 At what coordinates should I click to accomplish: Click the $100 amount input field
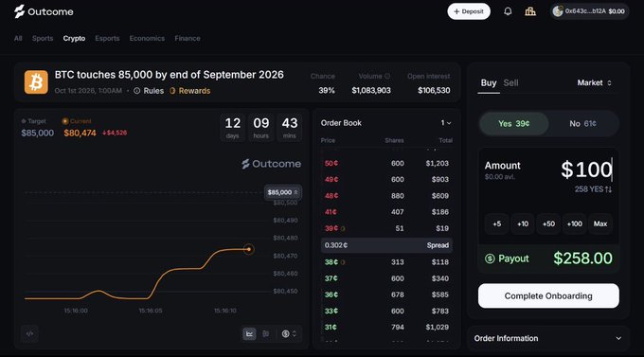586,170
